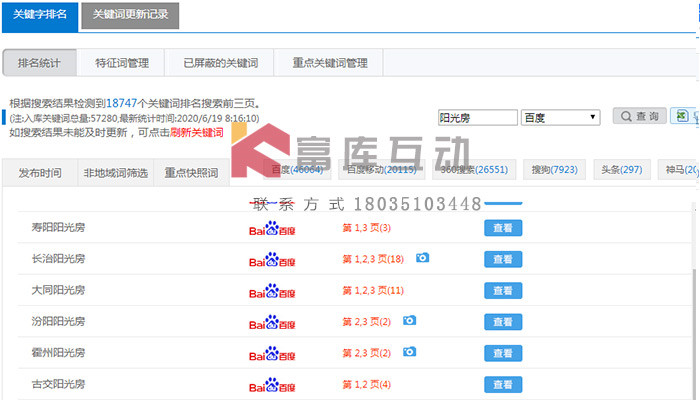Open snapshot camera icon for 霍州阳光房
700x400 pixels.
[409, 352]
